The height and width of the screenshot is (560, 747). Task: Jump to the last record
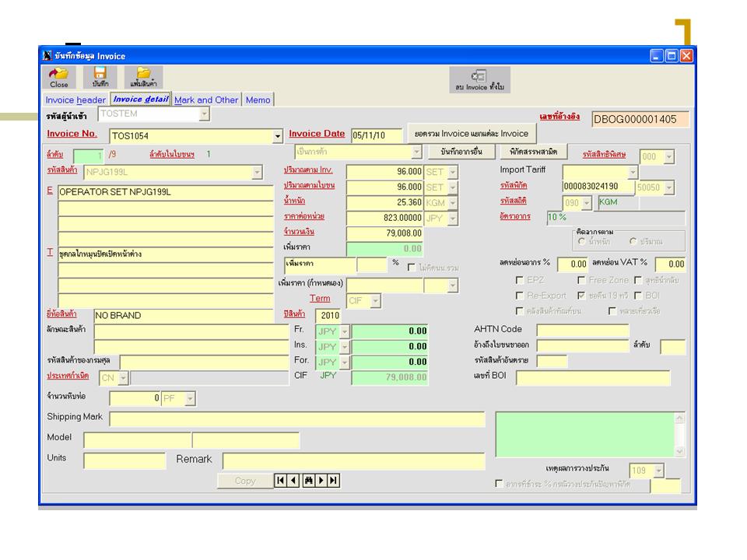(x=334, y=481)
